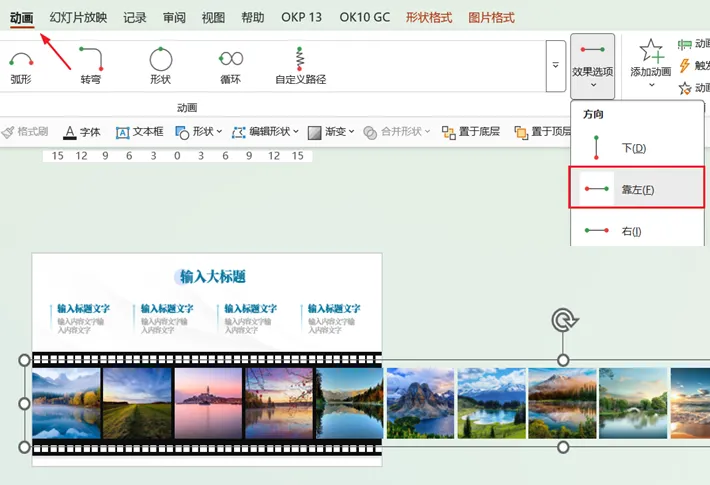Choose the 靠左(F) direction option
Image resolution: width=710 pixels, height=485 pixels.
point(637,187)
